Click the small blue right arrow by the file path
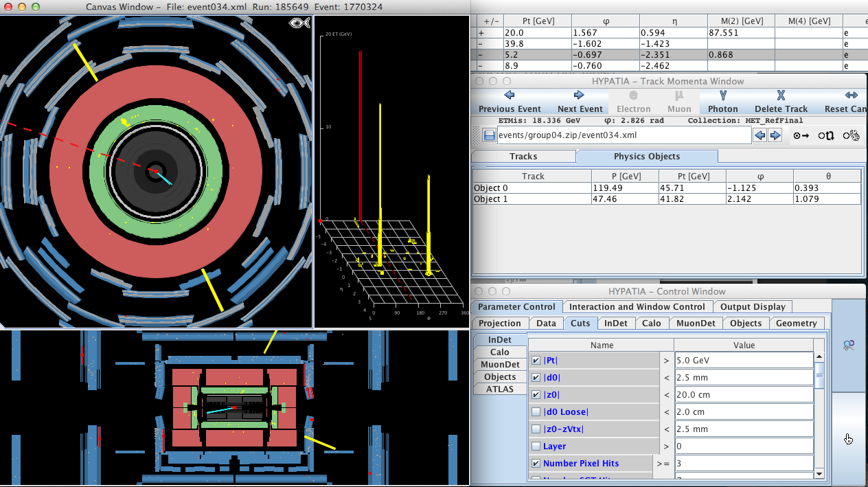Viewport: 868px width, 487px height. pyautogui.click(x=775, y=135)
